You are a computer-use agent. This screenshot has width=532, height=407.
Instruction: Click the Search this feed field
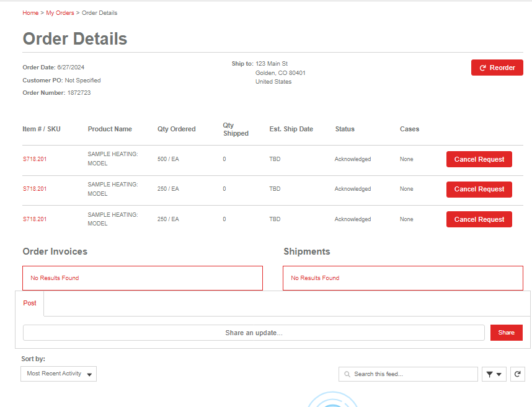(x=408, y=374)
